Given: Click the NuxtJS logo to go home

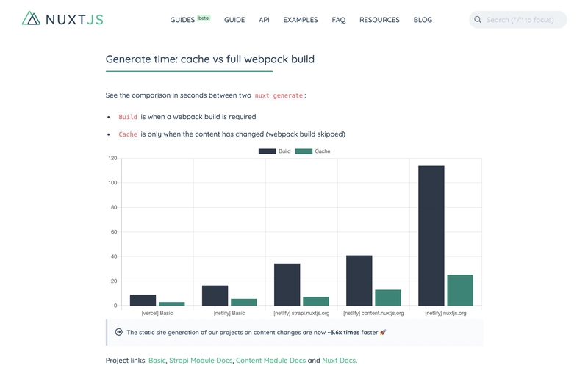Looking at the screenshot, I should pos(62,19).
